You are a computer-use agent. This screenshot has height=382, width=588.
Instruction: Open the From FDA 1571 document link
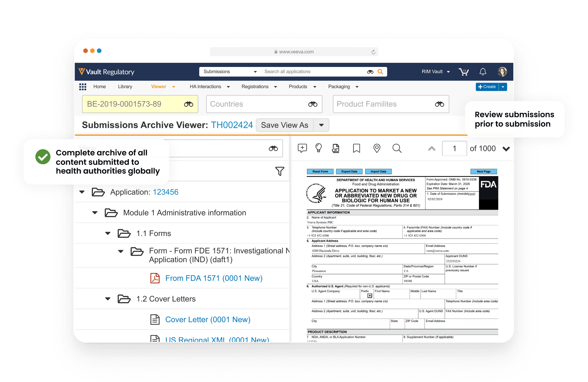coord(214,278)
